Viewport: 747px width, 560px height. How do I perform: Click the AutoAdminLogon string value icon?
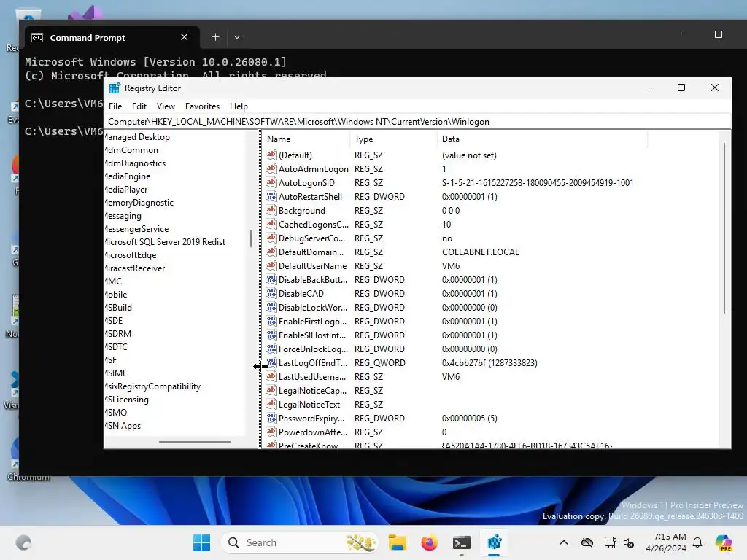click(x=271, y=168)
